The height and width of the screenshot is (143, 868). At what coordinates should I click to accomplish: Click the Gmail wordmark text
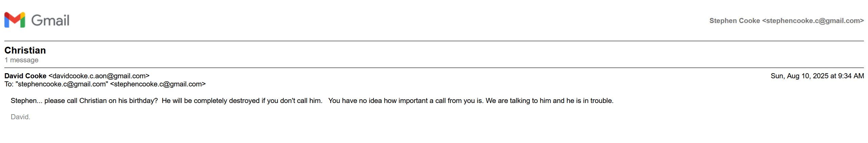50,20
